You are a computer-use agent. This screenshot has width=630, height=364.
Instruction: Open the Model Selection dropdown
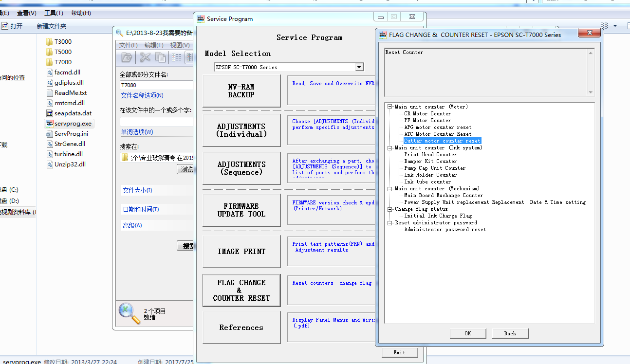click(x=359, y=67)
